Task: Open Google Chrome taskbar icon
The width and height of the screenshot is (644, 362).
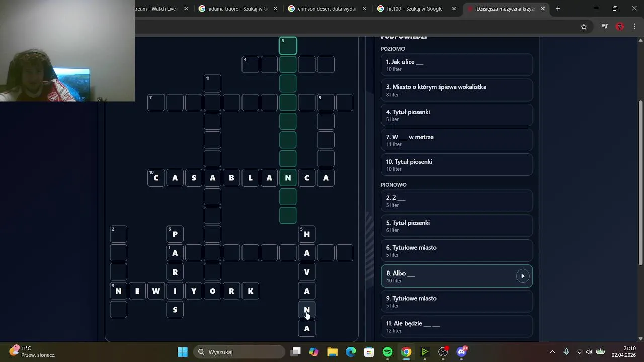Action: 406,352
